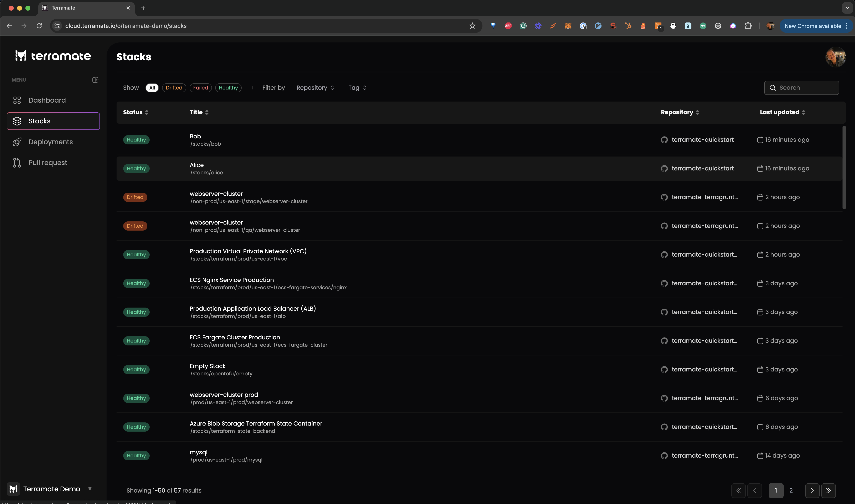The height and width of the screenshot is (504, 855).
Task: Select the Stacks icon in sidebar
Action: point(17,120)
